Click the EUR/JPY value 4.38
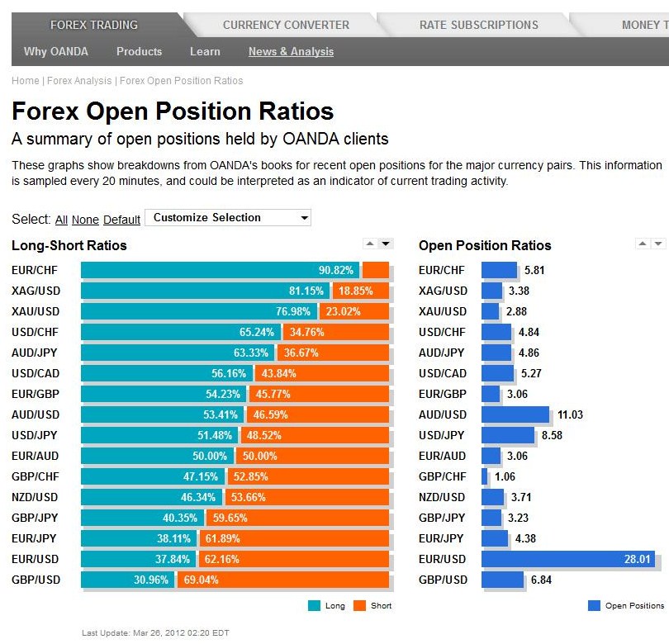This screenshot has height=644, width=669. [x=525, y=538]
